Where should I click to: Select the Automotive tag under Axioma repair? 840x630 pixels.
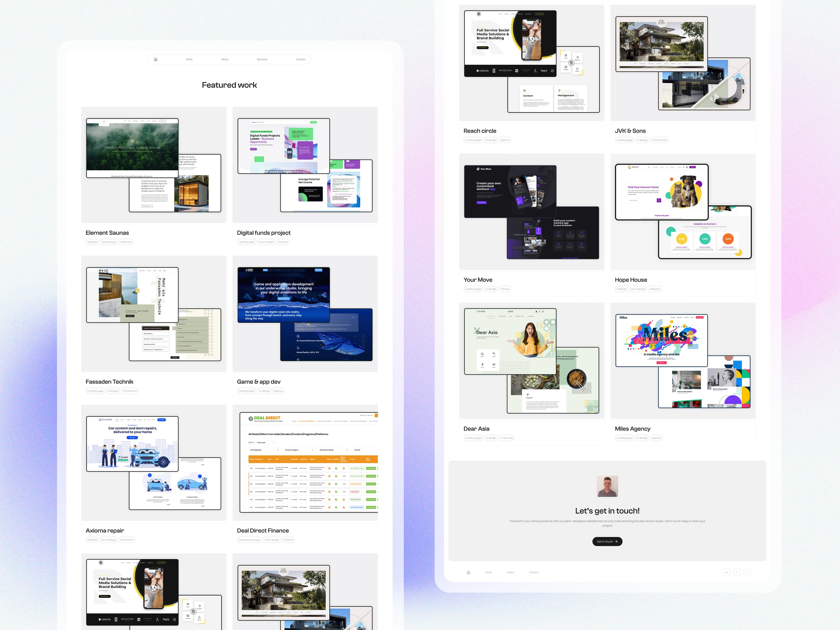[127, 540]
